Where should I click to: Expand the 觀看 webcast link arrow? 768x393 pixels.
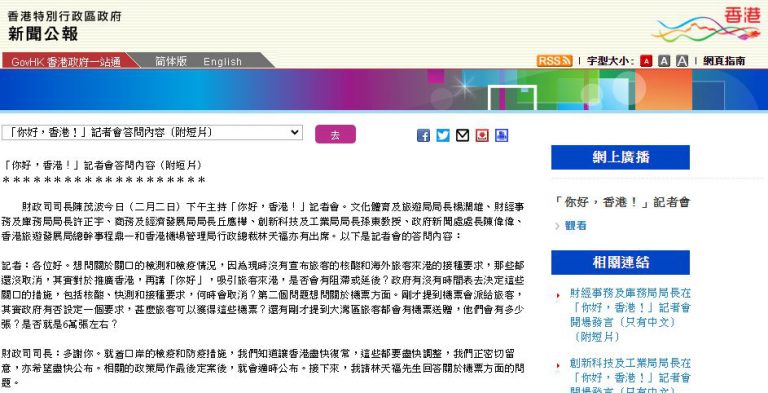tap(557, 226)
